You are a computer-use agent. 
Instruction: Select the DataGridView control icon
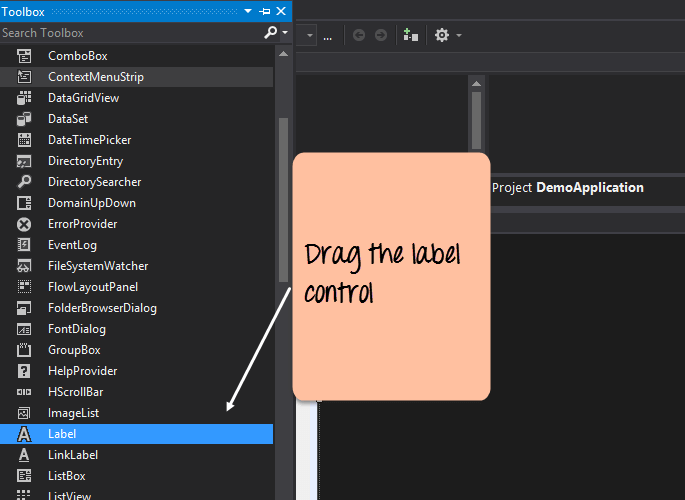(x=25, y=98)
